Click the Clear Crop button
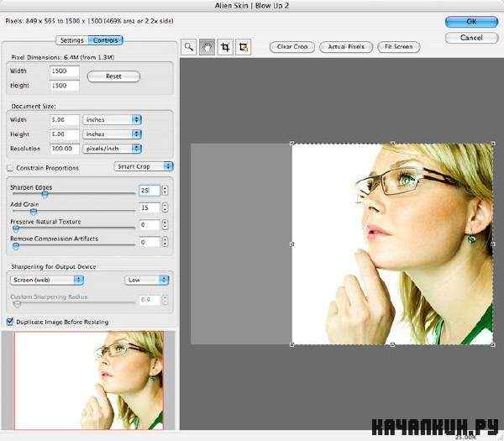 (x=292, y=47)
